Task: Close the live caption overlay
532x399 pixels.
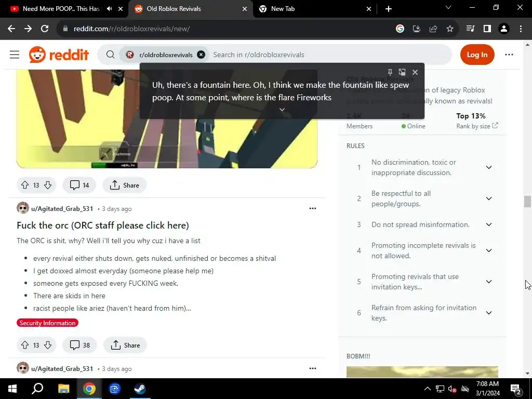Action: click(415, 72)
